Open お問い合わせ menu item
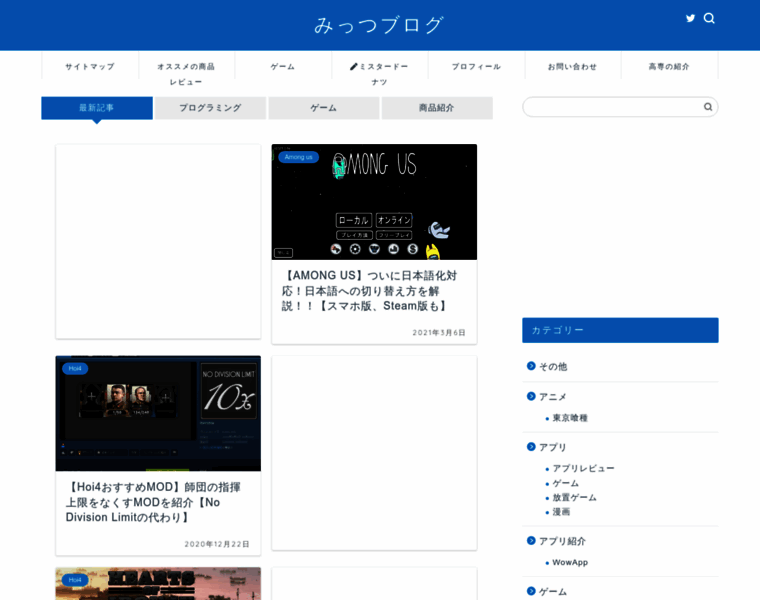Viewport: 760px width, 600px height. (572, 66)
